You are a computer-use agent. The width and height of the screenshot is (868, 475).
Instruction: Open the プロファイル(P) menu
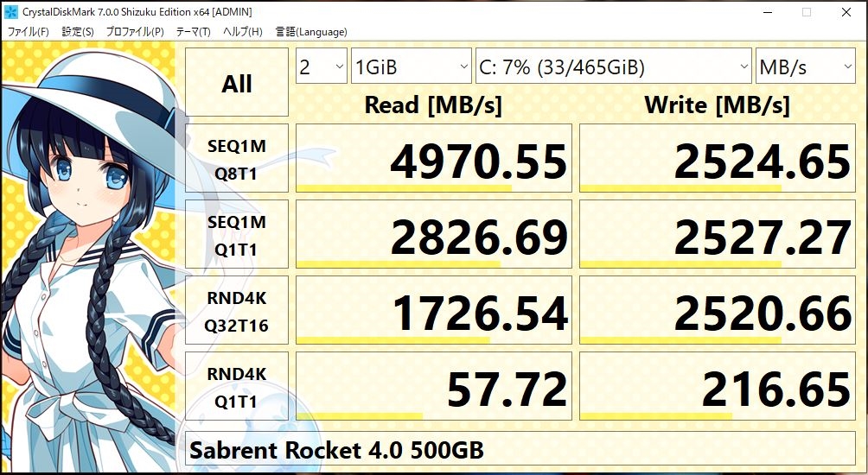point(135,32)
